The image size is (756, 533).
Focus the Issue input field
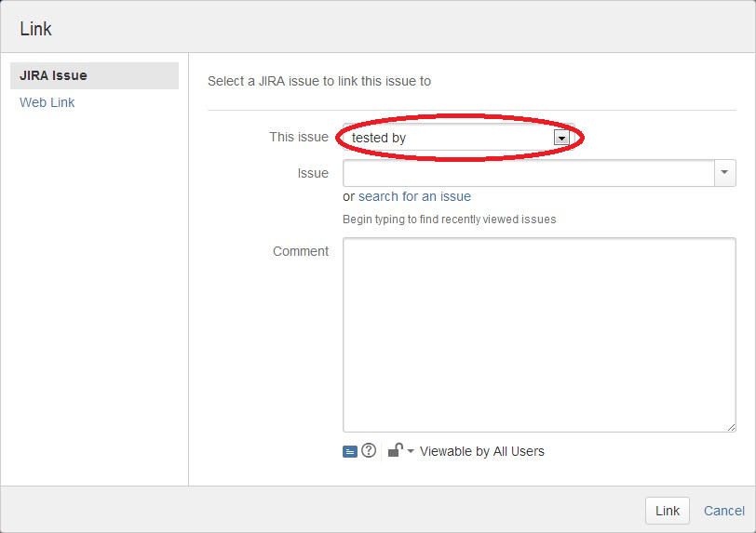(529, 173)
